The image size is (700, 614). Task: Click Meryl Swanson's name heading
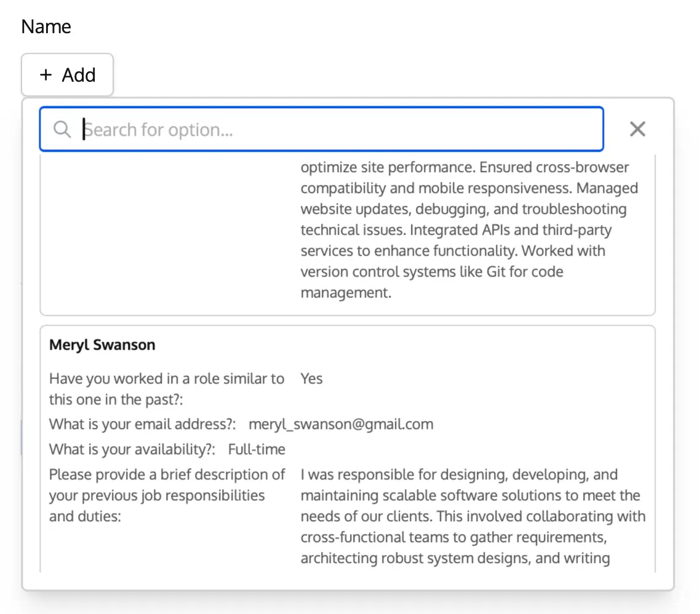[102, 345]
